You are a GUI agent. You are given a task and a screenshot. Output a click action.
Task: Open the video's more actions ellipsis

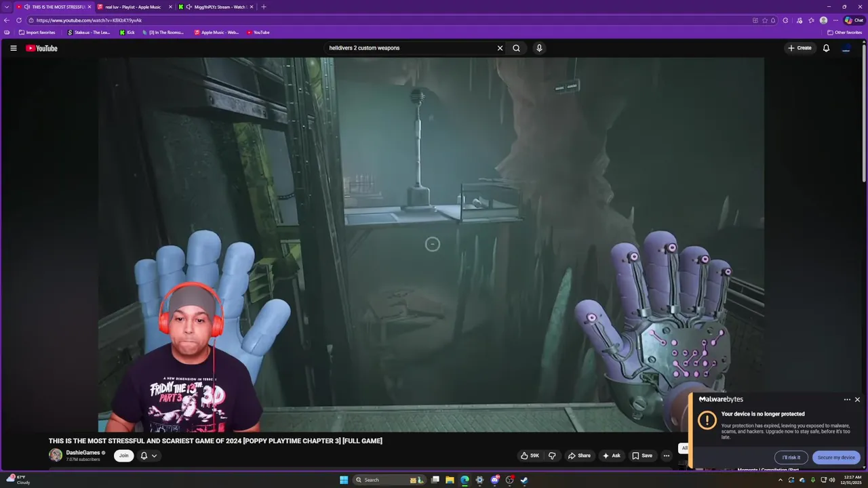[666, 455]
